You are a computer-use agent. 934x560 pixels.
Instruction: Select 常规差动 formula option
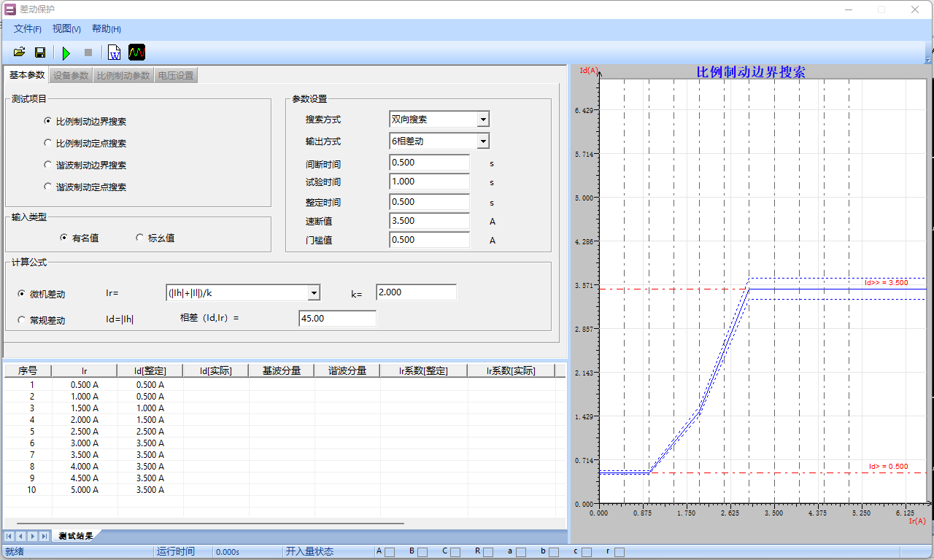click(x=22, y=320)
